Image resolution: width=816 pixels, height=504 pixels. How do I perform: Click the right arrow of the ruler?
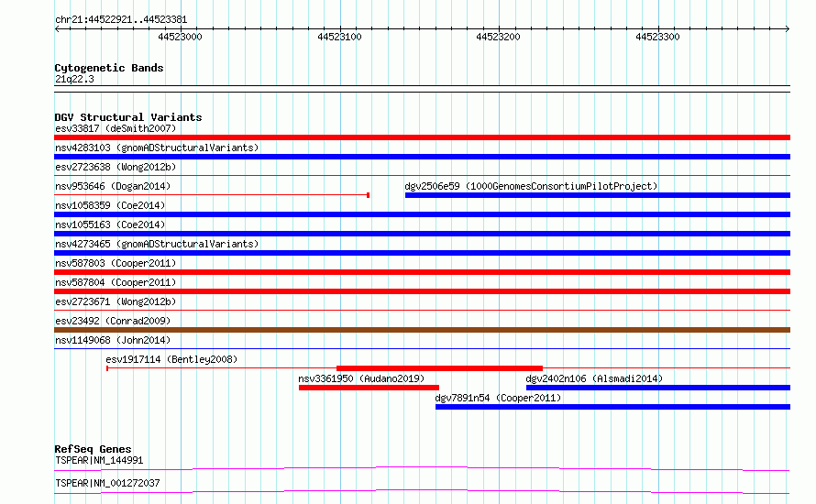pos(788,28)
